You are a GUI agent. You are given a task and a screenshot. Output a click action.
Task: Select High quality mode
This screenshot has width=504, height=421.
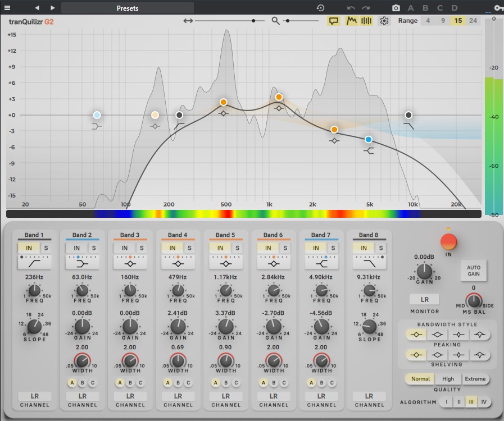pyautogui.click(x=448, y=379)
